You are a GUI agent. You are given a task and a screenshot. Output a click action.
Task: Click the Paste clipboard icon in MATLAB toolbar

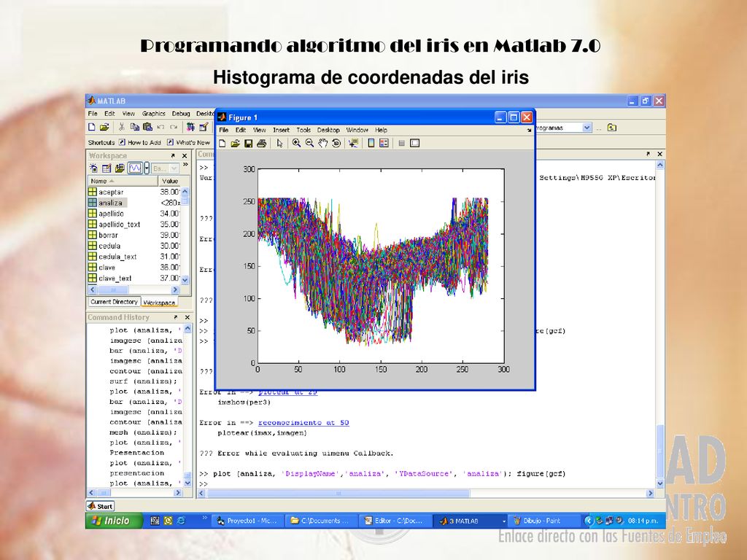(x=147, y=127)
